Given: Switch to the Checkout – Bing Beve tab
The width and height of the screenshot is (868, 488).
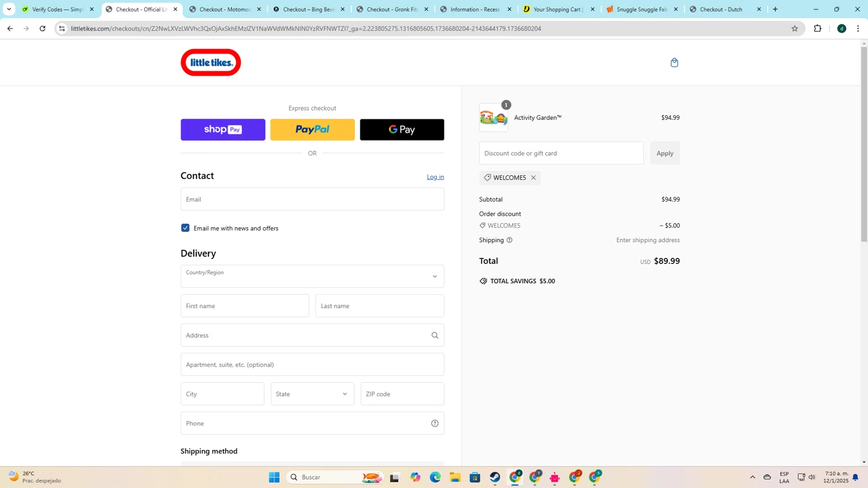Looking at the screenshot, I should tap(308, 9).
